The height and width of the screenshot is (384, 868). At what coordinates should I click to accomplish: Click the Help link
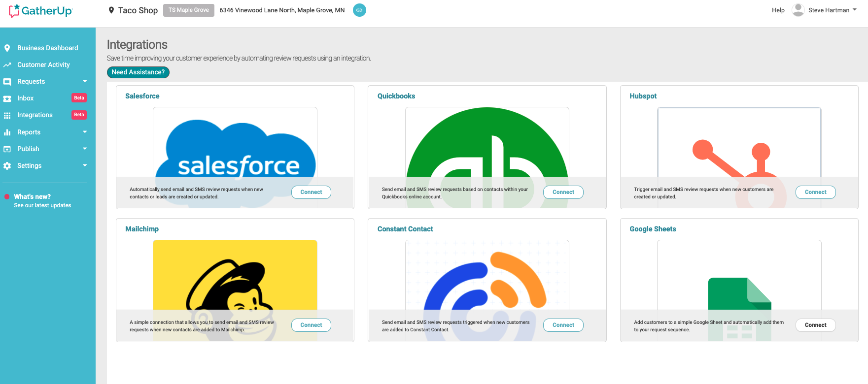[778, 10]
